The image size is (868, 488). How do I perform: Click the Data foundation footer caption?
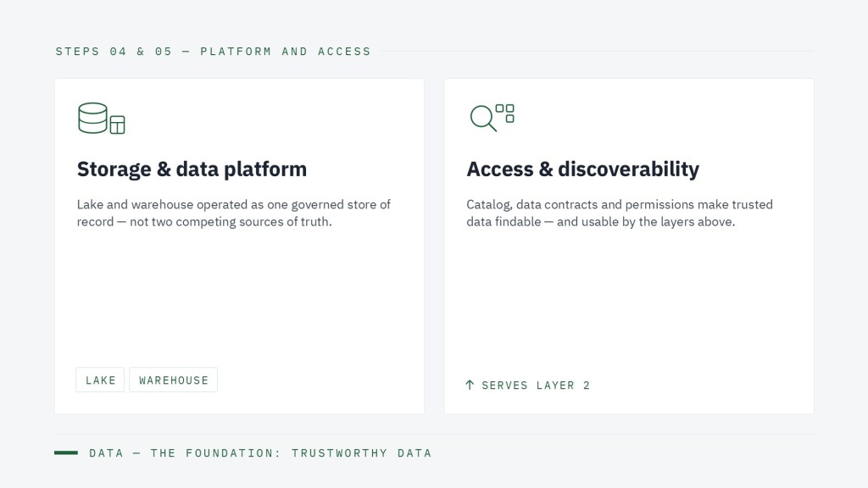[260, 453]
